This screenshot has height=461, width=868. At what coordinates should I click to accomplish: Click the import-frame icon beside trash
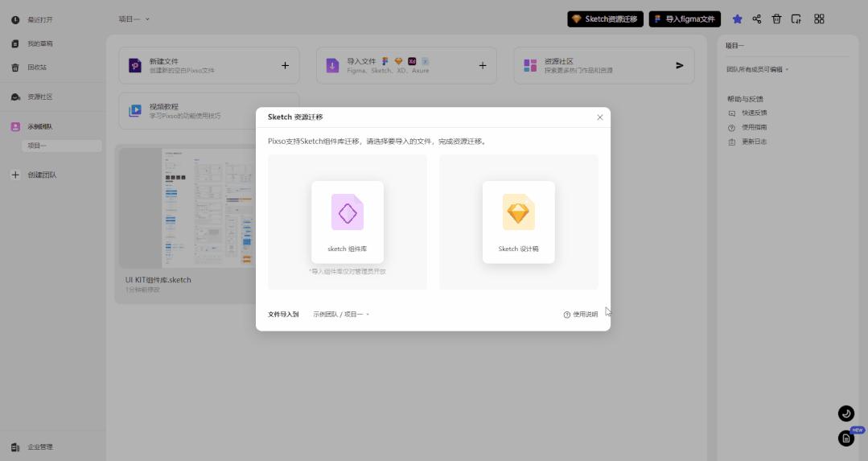(x=796, y=19)
